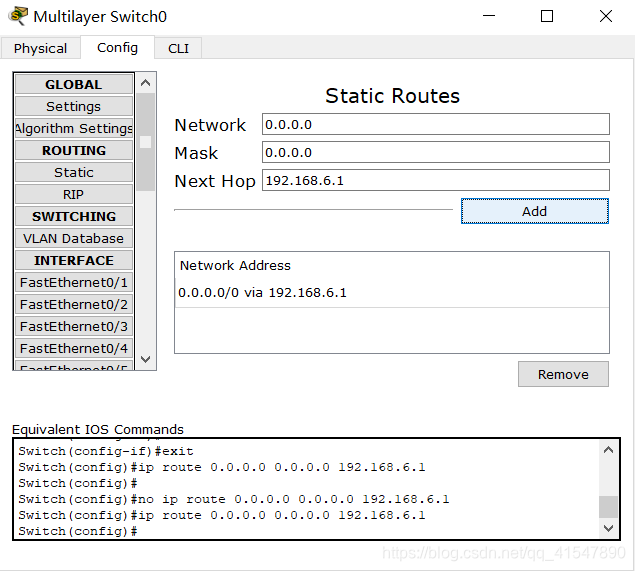Image resolution: width=635 pixels, height=571 pixels.
Task: Click the sidebar scrollbar thumb
Action: tap(145, 142)
